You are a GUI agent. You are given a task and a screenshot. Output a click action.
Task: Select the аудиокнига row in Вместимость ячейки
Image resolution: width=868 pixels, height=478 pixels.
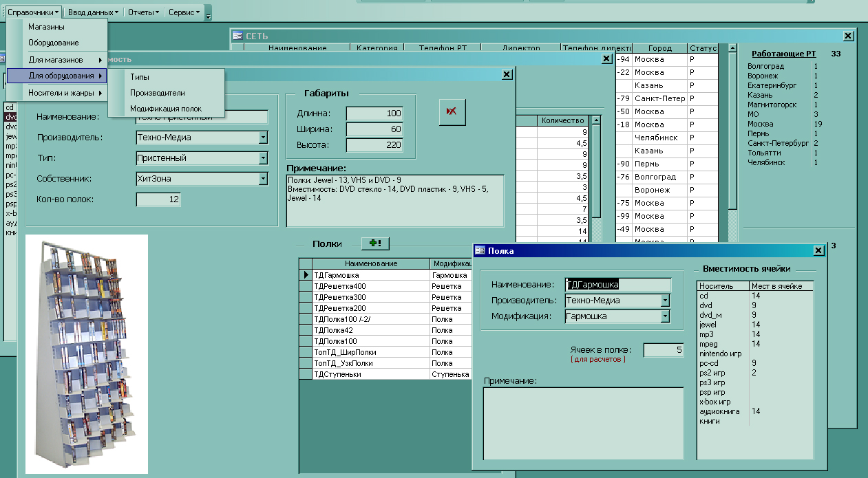(755, 411)
